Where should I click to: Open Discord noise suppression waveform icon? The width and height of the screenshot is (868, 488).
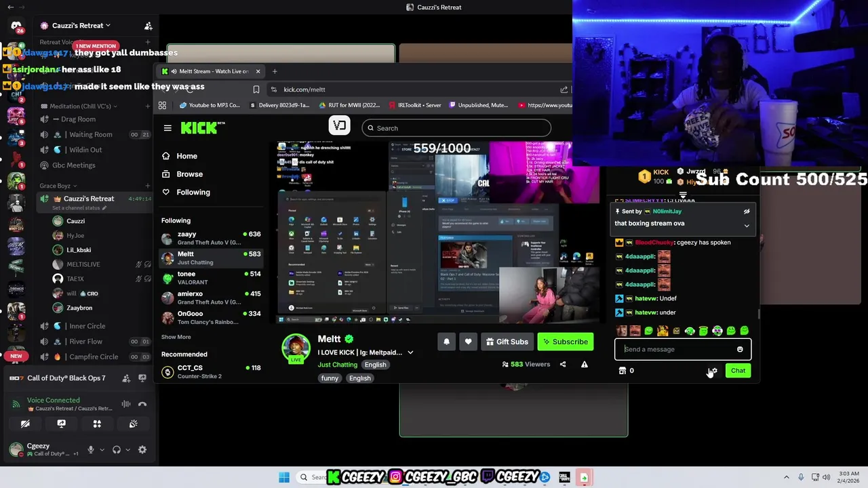[126, 404]
